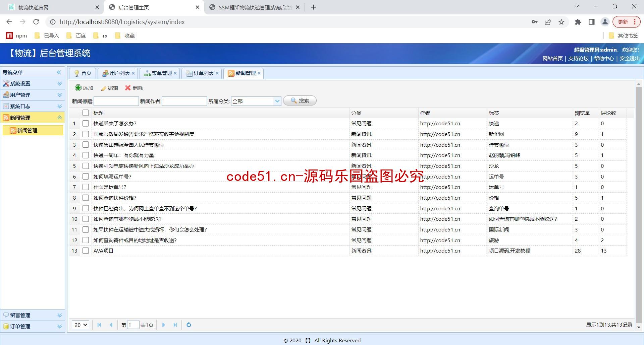This screenshot has width=644, height=345.
Task: Go to previous page arrow
Action: click(111, 325)
